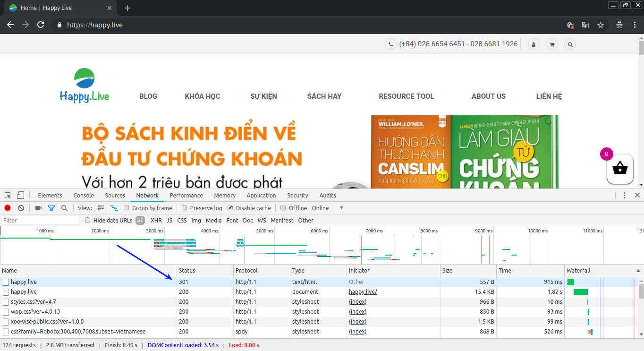
Task: Open the Online throttling dropdown
Action: pyautogui.click(x=327, y=208)
